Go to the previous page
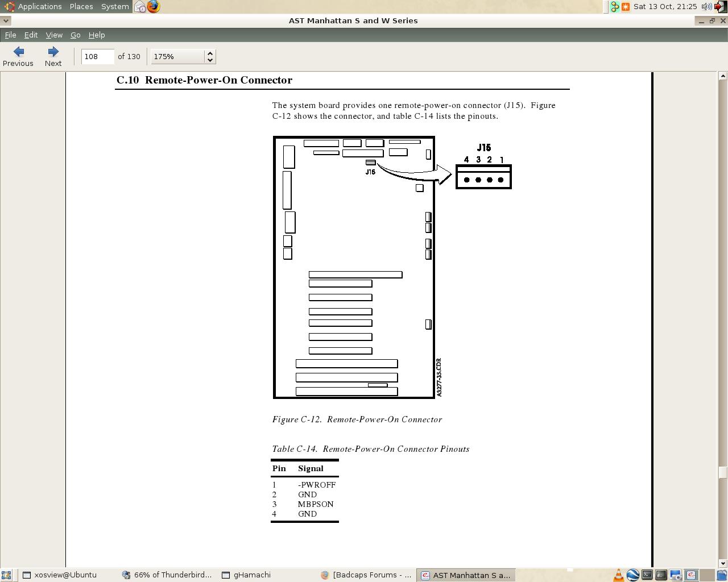The width and height of the screenshot is (728, 582). (x=18, y=56)
